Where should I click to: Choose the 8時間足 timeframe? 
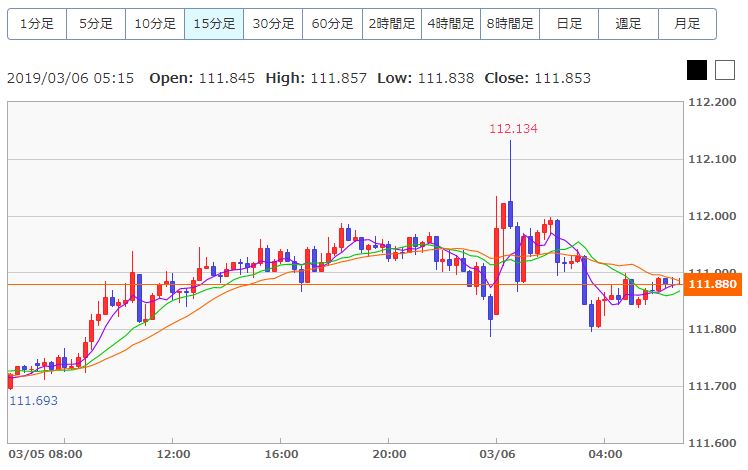tap(509, 23)
